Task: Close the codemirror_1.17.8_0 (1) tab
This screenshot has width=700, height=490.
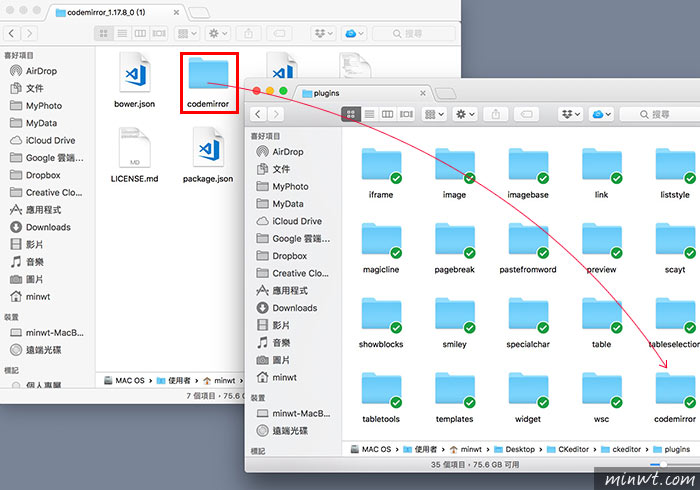Action: tap(176, 12)
